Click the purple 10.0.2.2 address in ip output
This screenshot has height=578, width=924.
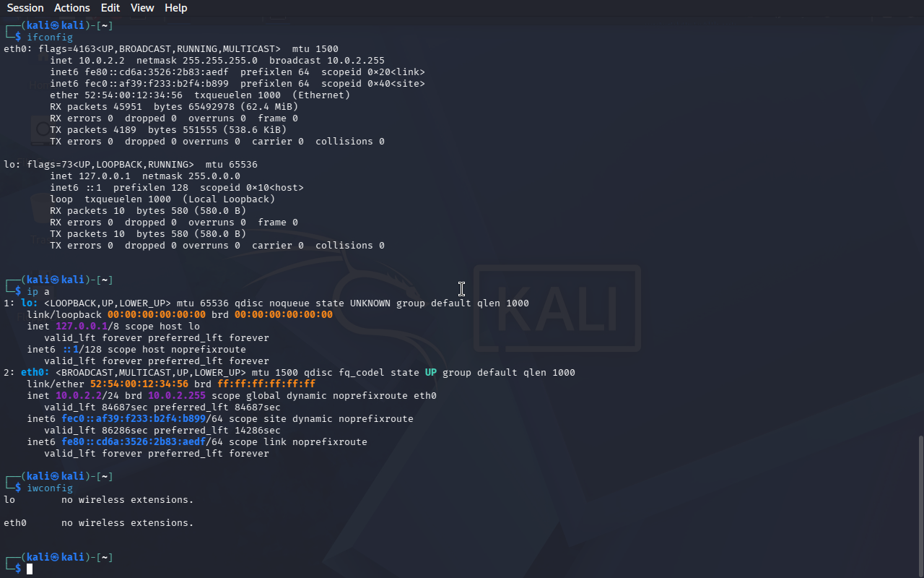coord(79,396)
